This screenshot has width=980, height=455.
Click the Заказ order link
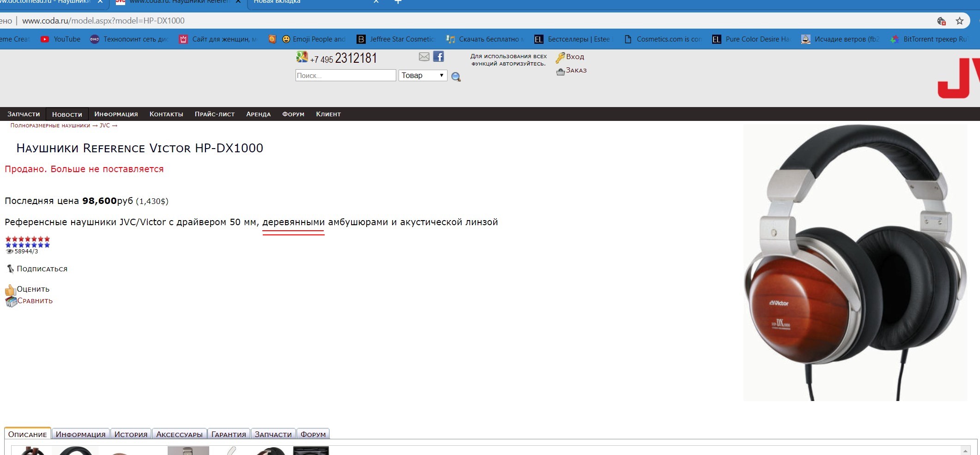[576, 70]
